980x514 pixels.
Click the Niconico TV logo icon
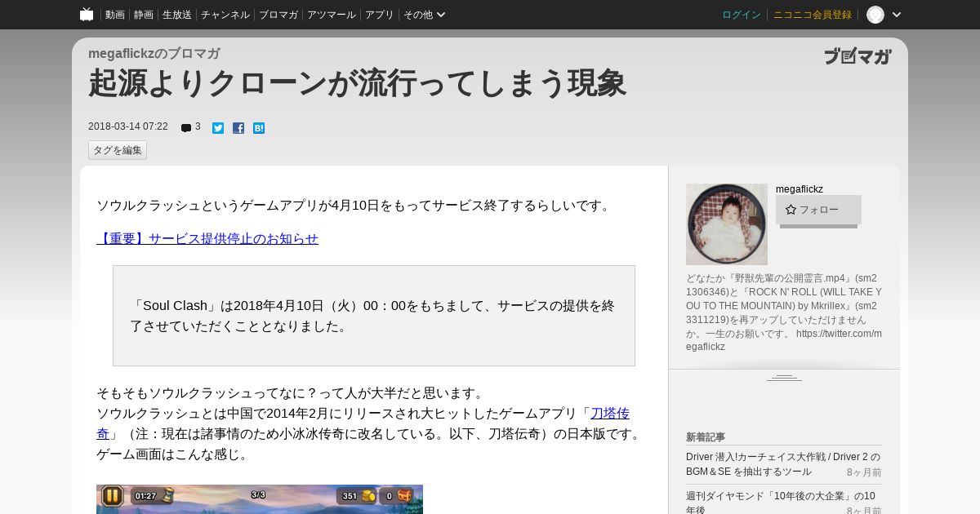(87, 14)
